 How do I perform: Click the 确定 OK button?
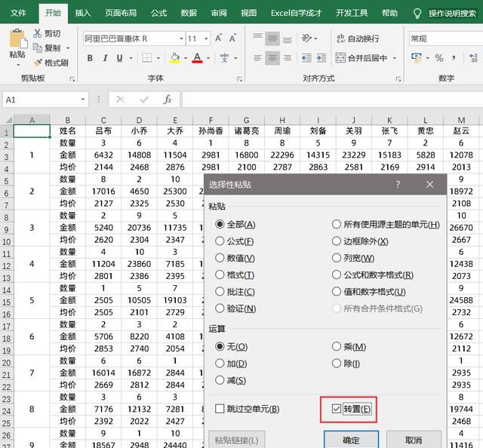coord(351,440)
